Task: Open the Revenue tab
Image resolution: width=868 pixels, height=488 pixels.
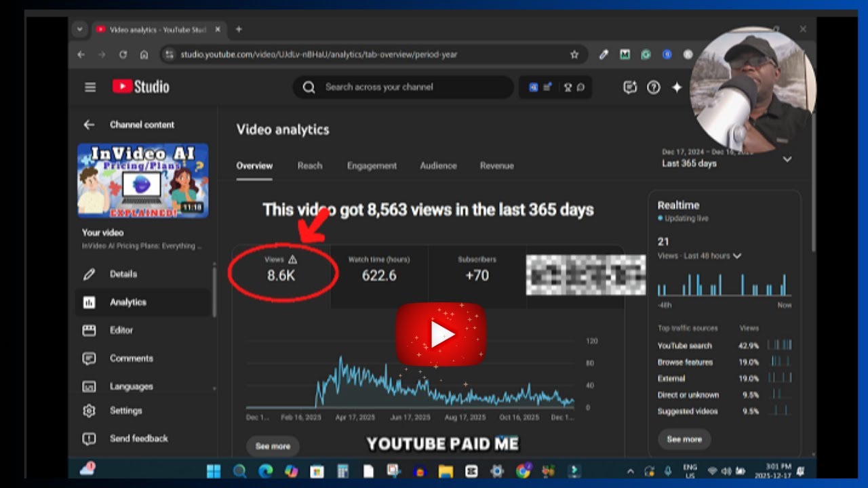Action: tap(497, 166)
